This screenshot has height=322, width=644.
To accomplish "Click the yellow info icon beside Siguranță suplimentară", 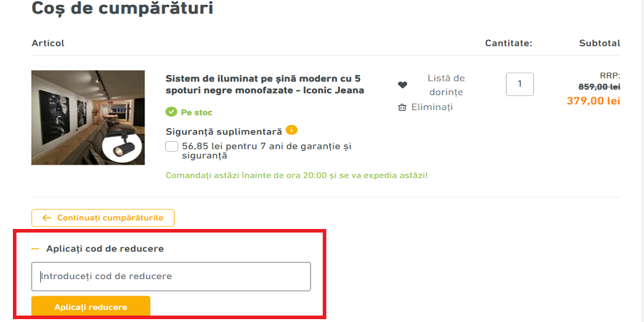I will point(291,130).
